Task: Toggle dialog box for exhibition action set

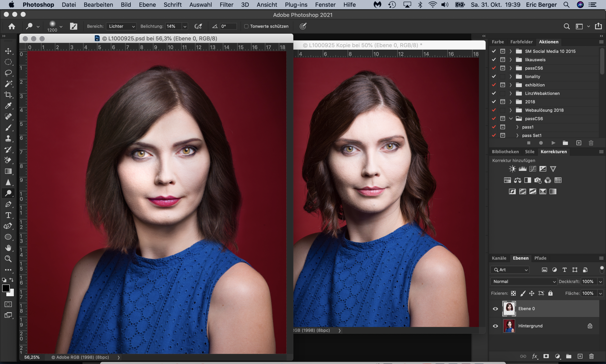Action: (x=502, y=85)
